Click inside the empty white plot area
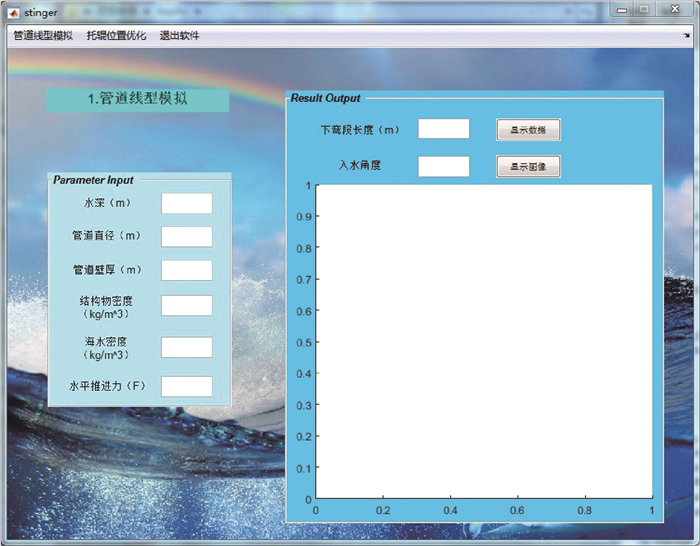The width and height of the screenshot is (700, 546). 483,341
